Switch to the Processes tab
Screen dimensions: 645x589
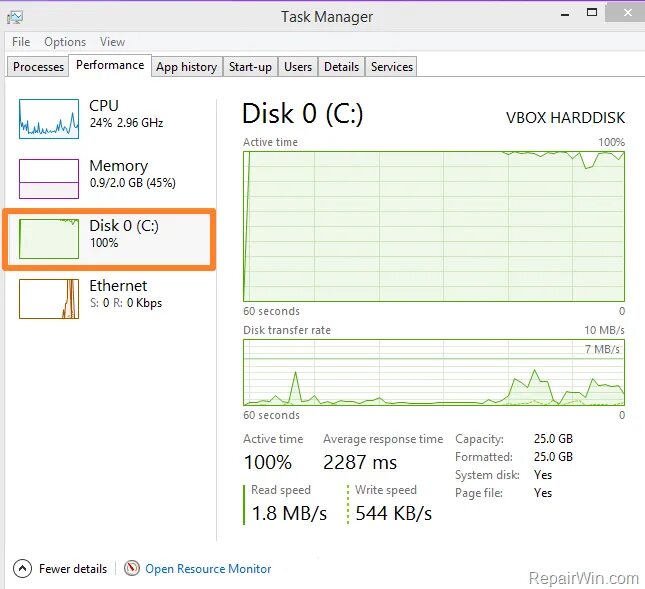(39, 67)
